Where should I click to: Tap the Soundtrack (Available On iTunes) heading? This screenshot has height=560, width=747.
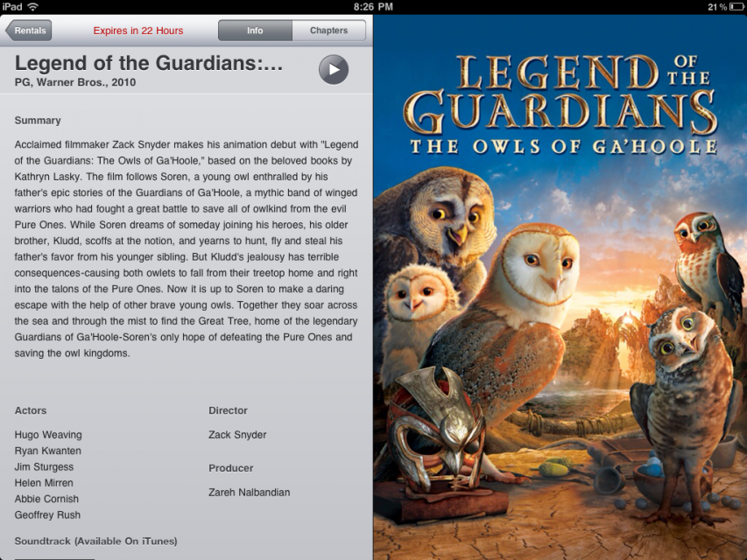tap(95, 542)
